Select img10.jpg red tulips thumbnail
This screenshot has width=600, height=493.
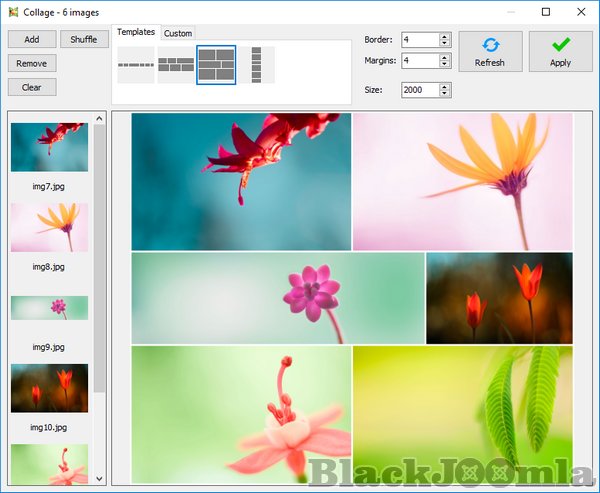coord(49,388)
